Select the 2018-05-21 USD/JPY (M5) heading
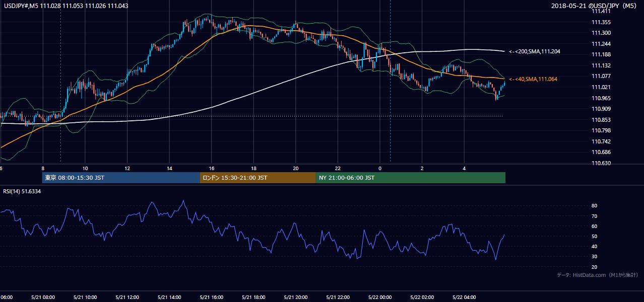This screenshot has height=302, width=644. (x=594, y=6)
